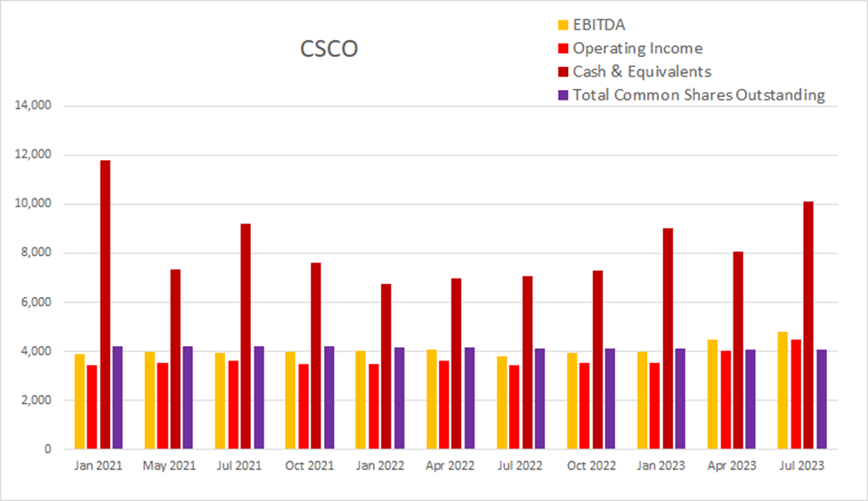This screenshot has width=868, height=501.
Task: Select the Jan 2021 purple shares bar
Action: (118, 398)
